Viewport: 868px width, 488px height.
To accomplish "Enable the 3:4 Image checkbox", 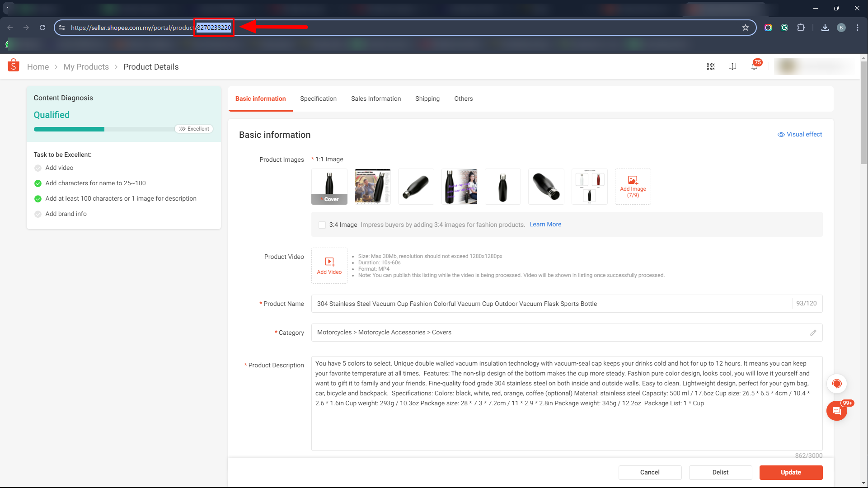I will (322, 225).
